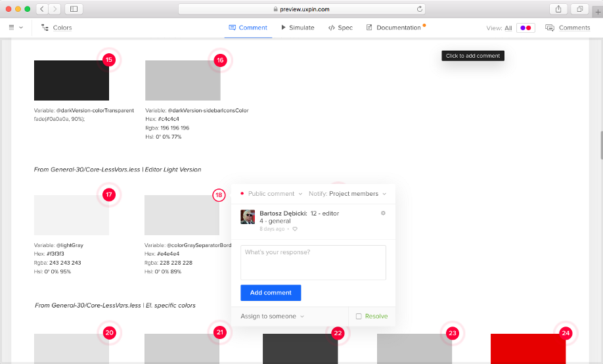Toggle comment color view filter
The width and height of the screenshot is (603, 364).
coord(525,28)
